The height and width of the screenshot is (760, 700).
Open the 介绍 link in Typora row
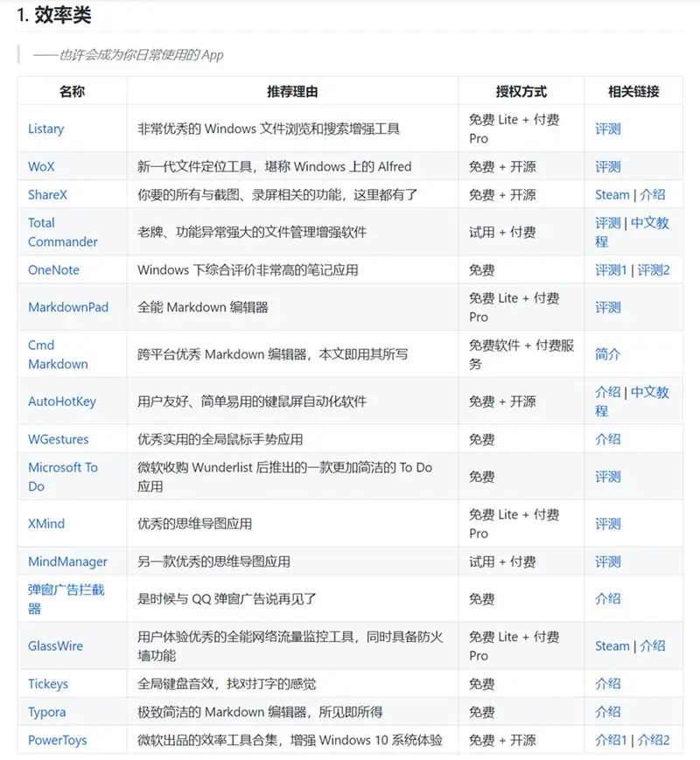608,712
